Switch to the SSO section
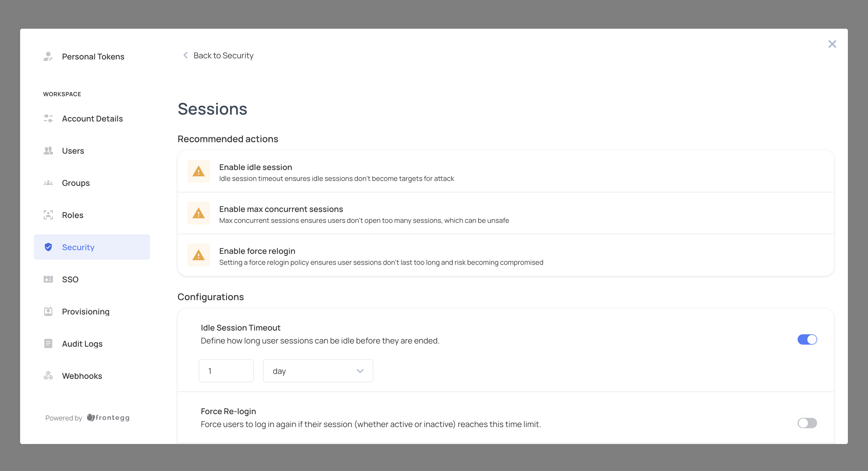The height and width of the screenshot is (471, 868). 70,279
